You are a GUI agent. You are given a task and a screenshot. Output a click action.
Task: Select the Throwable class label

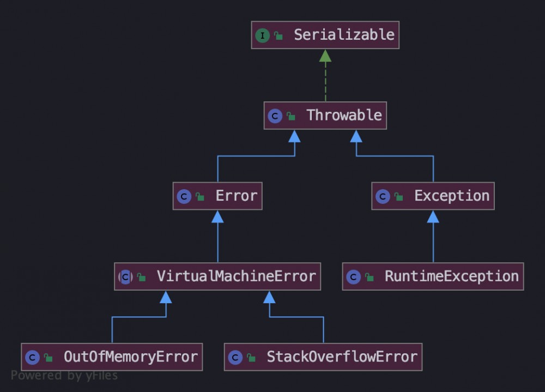(x=344, y=116)
